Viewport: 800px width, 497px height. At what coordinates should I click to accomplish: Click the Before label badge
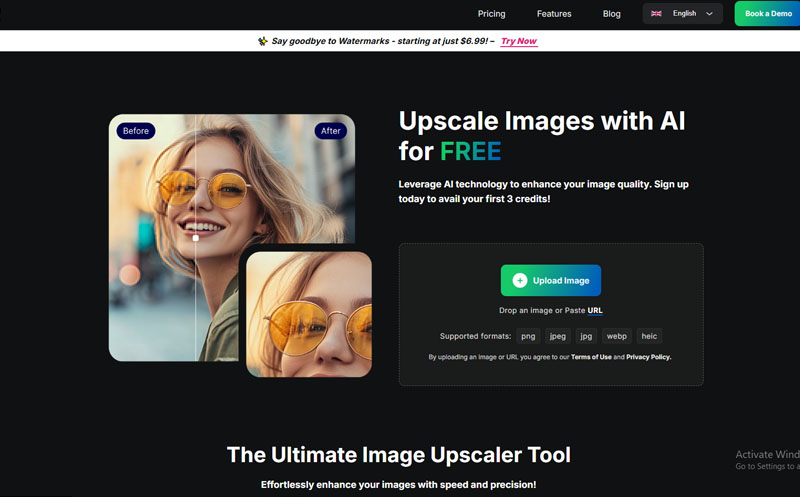[x=136, y=131]
